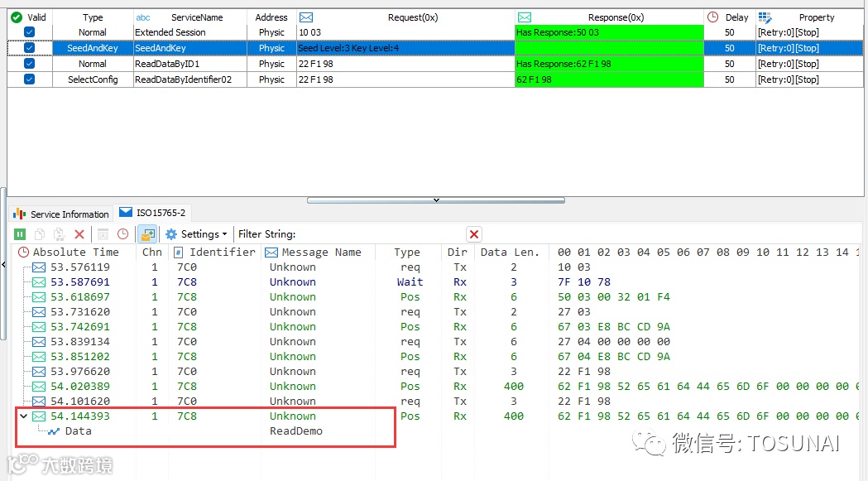This screenshot has width=868, height=481.
Task: Click in the Filter String input field
Action: [x=381, y=234]
